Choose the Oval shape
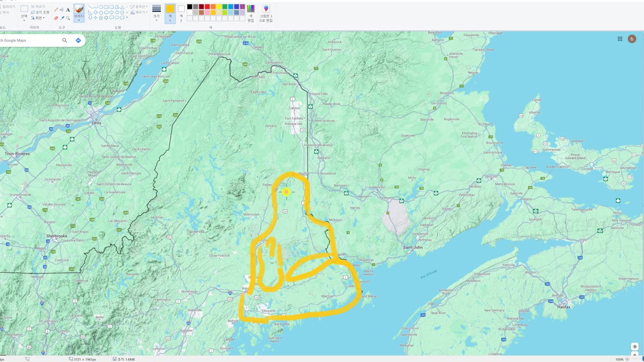The height and width of the screenshot is (362, 644). click(101, 7)
